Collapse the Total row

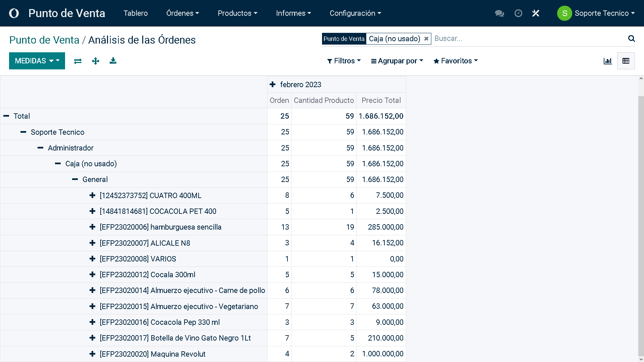6,116
